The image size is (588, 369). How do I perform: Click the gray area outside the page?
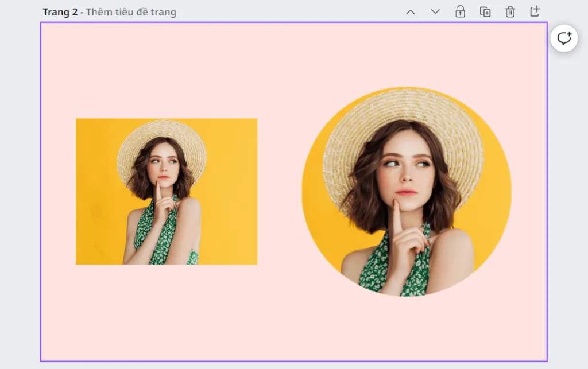point(19,187)
